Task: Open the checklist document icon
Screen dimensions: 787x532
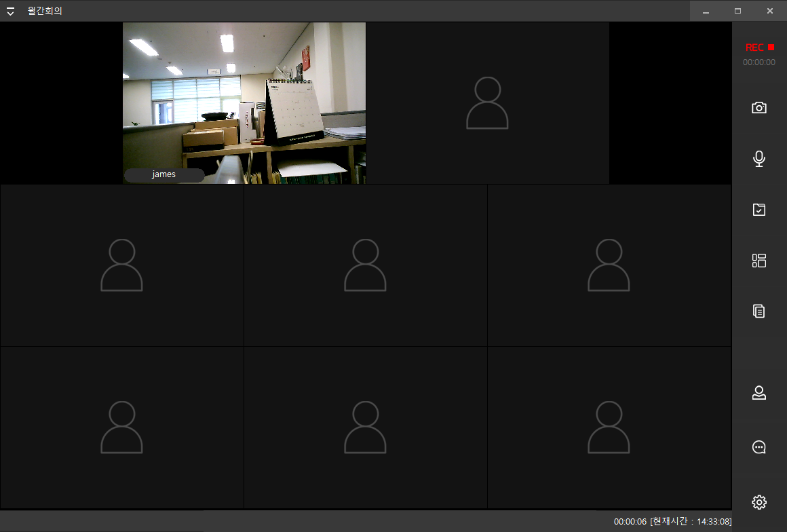Action: [x=759, y=209]
